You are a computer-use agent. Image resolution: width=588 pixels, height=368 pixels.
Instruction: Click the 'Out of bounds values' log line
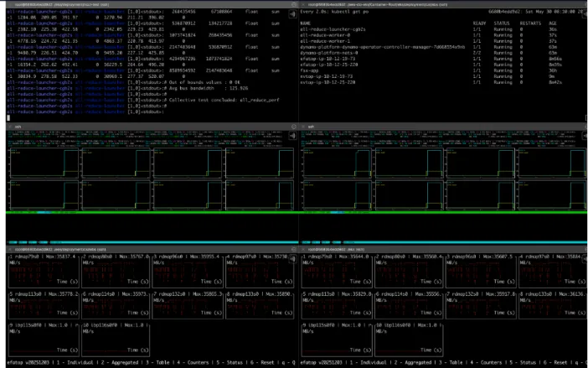[204, 82]
